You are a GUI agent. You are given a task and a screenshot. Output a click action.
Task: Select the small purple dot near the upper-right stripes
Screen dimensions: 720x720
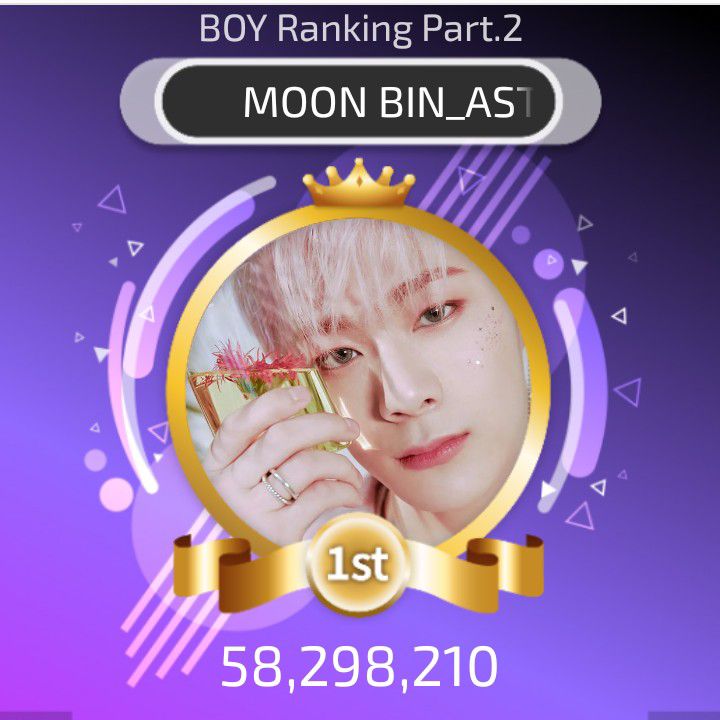pos(521,235)
